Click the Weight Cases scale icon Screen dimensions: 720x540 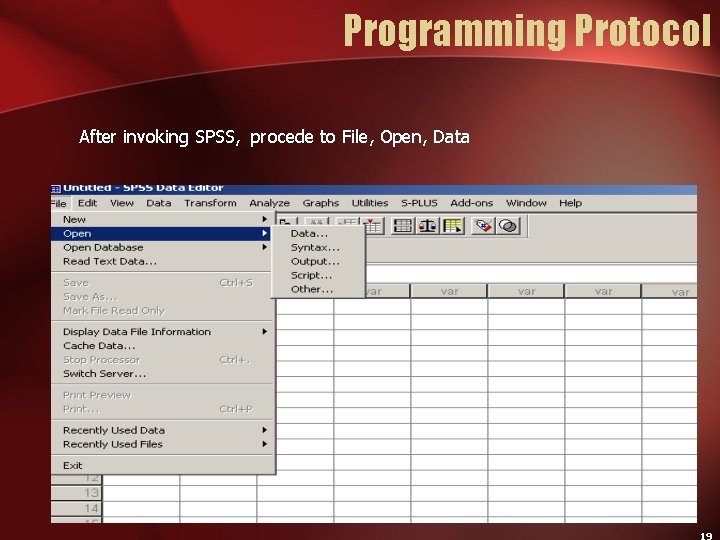pos(428,226)
